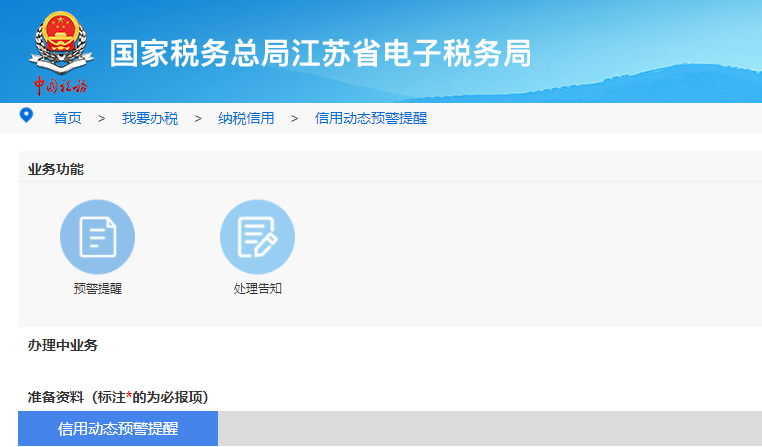Click the blue location pin icon

pos(26,116)
